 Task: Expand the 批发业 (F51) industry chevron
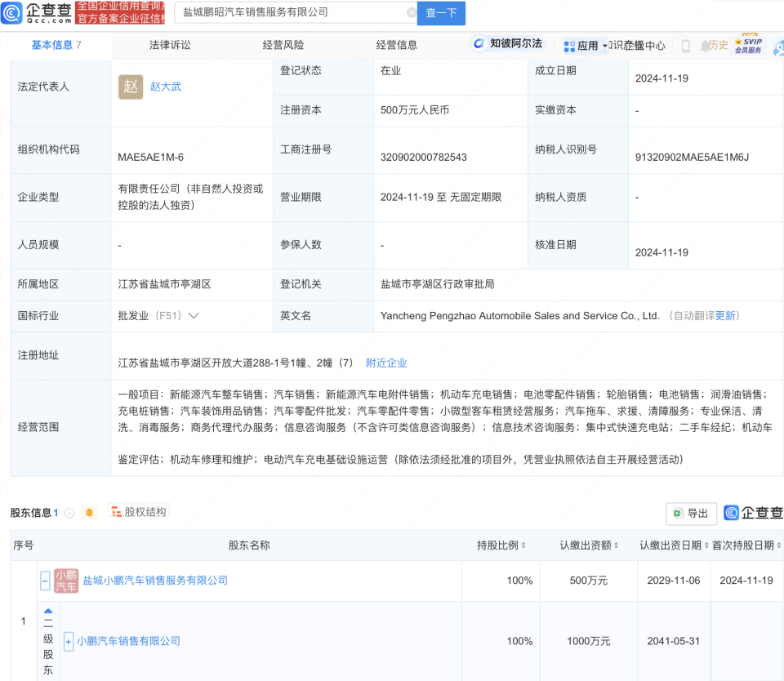pyautogui.click(x=194, y=315)
